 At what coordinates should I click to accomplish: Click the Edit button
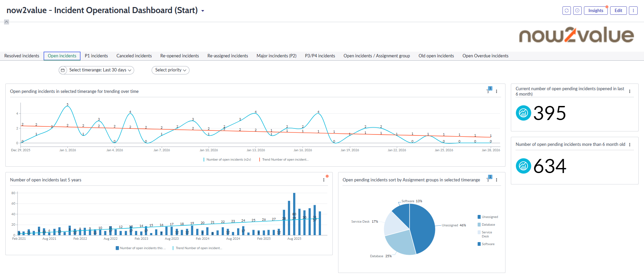618,11
